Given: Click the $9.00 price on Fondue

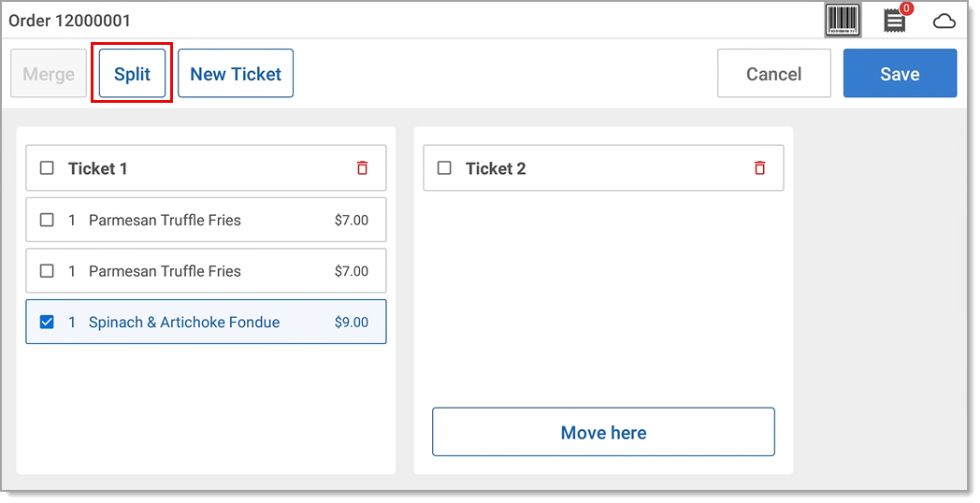Looking at the screenshot, I should 352,323.
